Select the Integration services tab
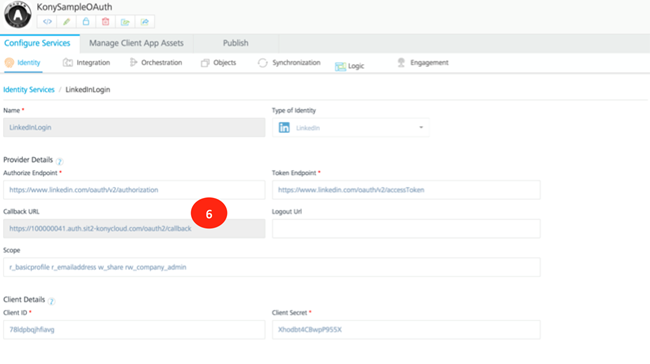 pyautogui.click(x=87, y=63)
